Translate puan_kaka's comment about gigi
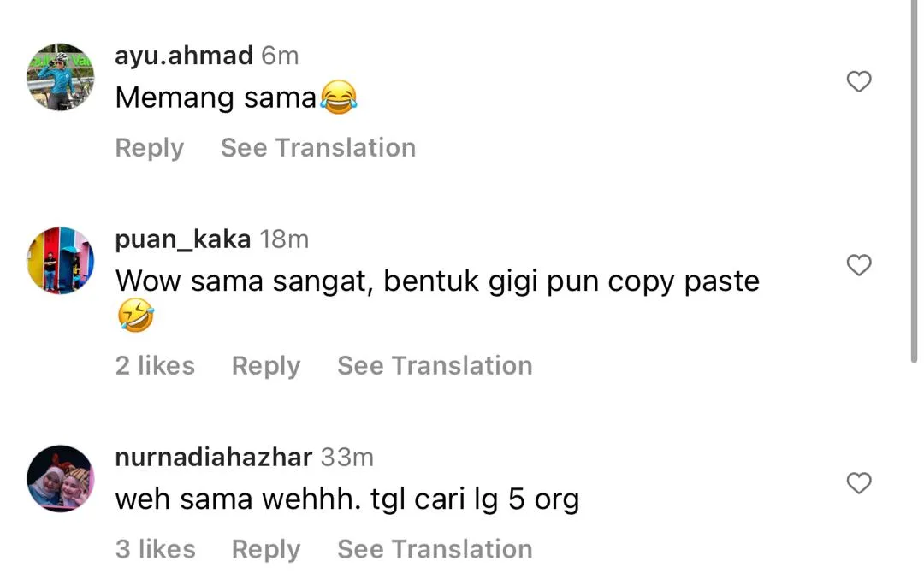 [x=435, y=366]
